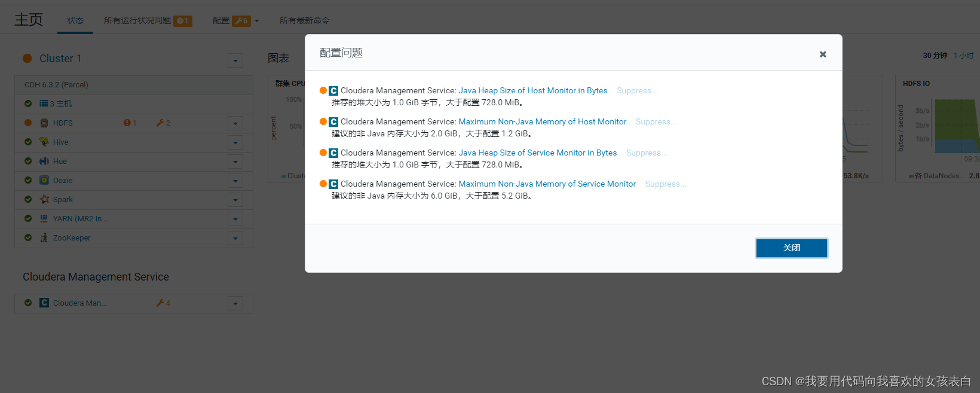The width and height of the screenshot is (980, 393).
Task: Open the 所有最新命令 tab
Action: [x=305, y=20]
